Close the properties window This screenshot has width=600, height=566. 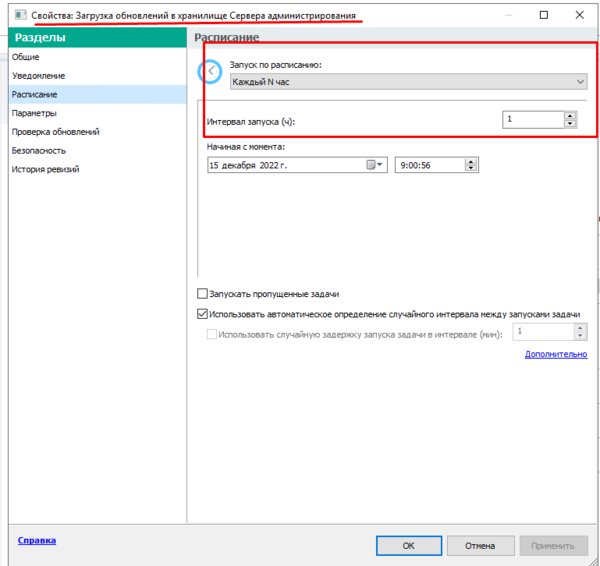point(579,15)
